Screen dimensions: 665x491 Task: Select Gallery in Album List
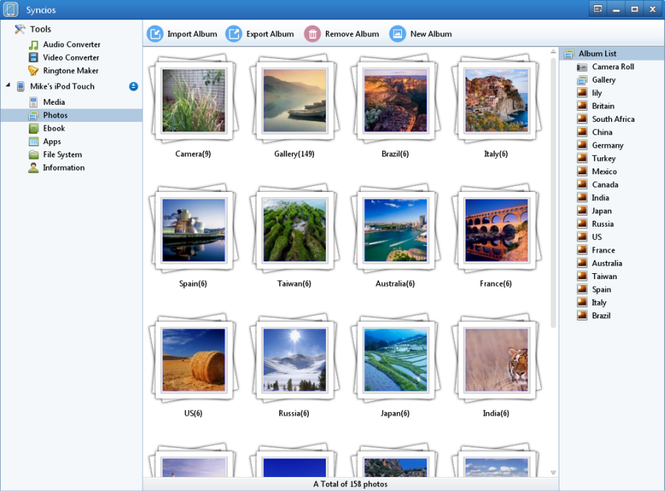[596, 80]
